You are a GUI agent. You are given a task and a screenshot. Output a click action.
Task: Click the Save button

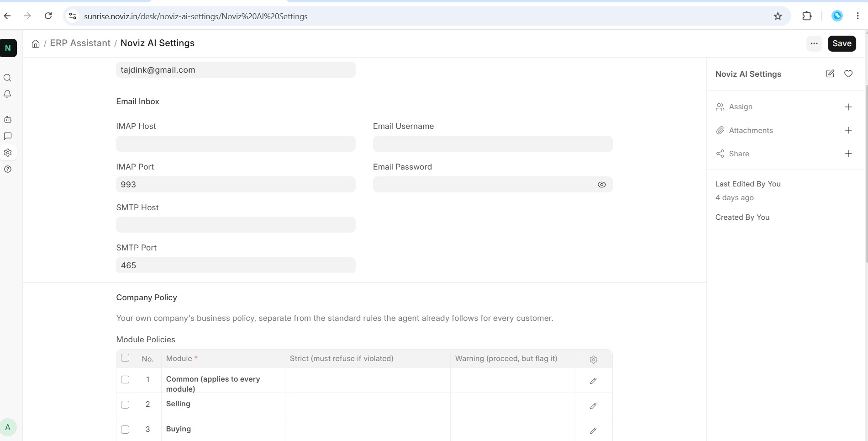click(x=842, y=43)
